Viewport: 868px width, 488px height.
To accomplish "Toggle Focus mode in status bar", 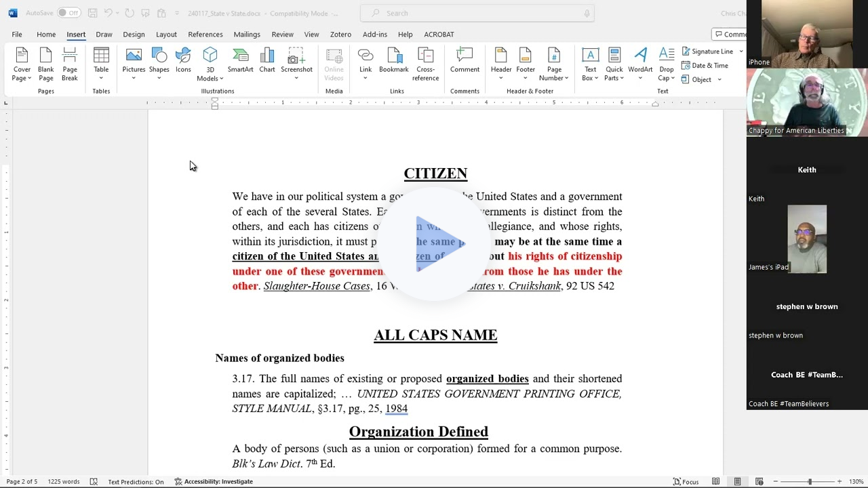I will pyautogui.click(x=686, y=482).
